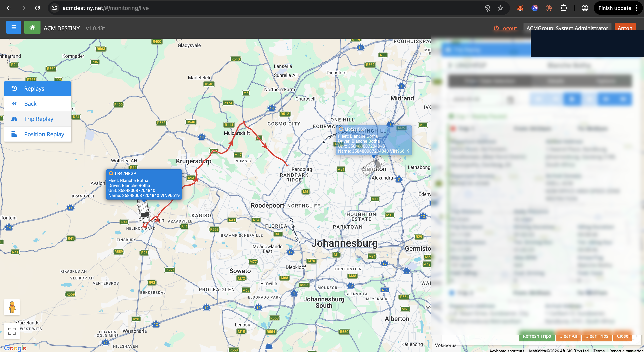Click the ACM DESTINY title
This screenshot has height=352, width=644.
click(61, 28)
